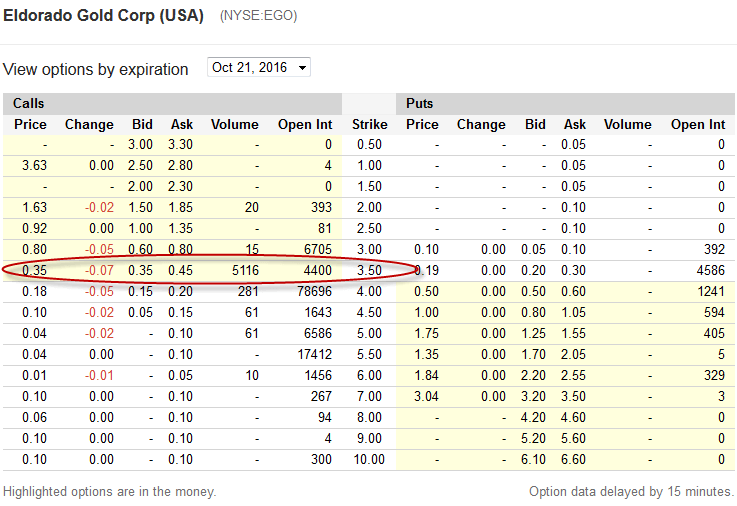
Task: Click the Puts Bid column header
Action: 535,125
